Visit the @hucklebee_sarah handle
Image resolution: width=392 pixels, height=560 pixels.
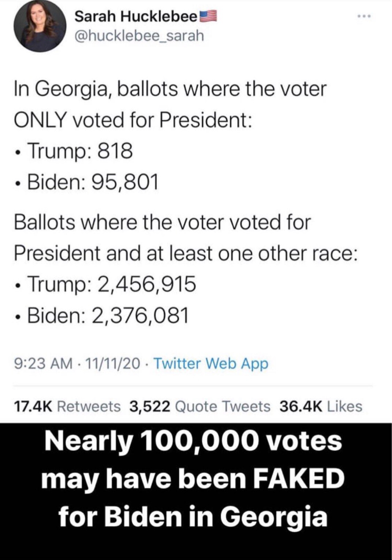point(139,36)
